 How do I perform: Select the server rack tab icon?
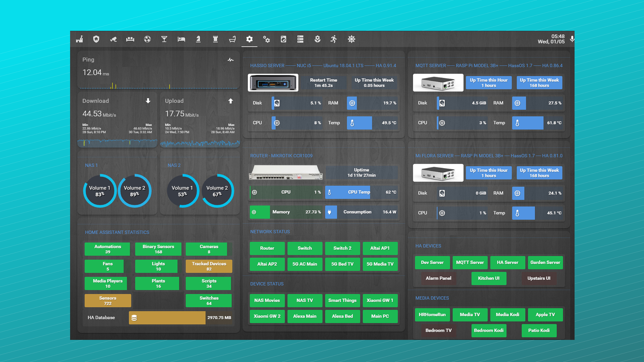pyautogui.click(x=300, y=39)
